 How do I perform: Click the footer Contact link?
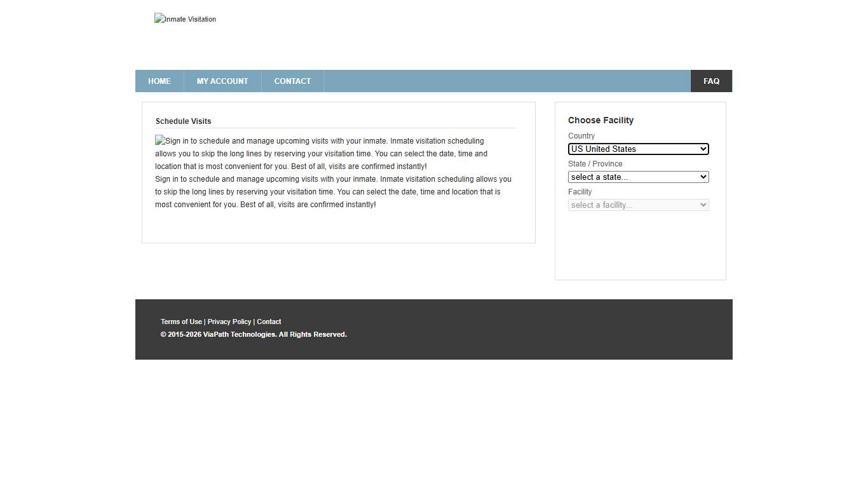pos(269,322)
